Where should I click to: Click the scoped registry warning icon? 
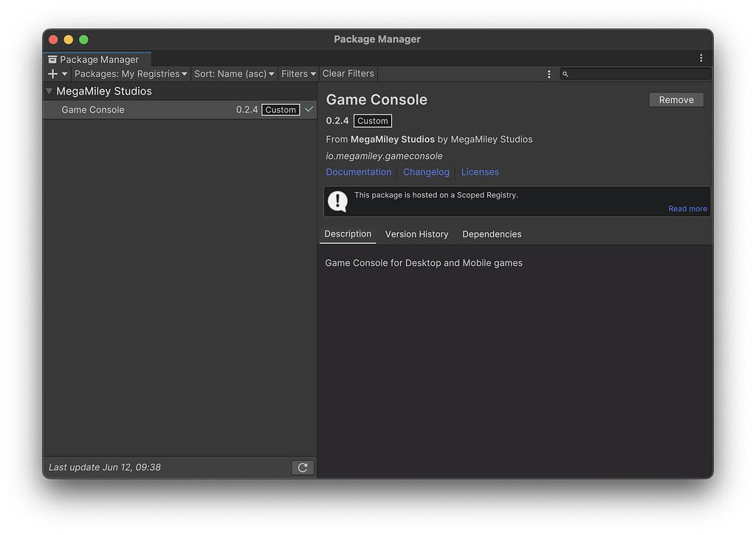337,201
